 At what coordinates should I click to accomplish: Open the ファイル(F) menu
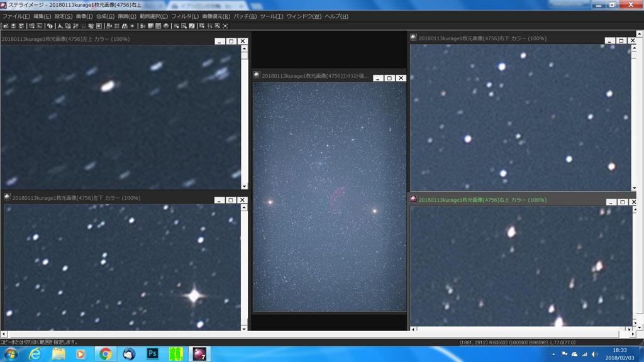pos(16,16)
